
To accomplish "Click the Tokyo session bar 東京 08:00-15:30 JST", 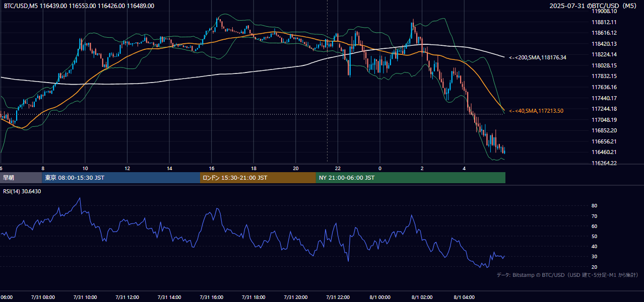I will pos(121,178).
